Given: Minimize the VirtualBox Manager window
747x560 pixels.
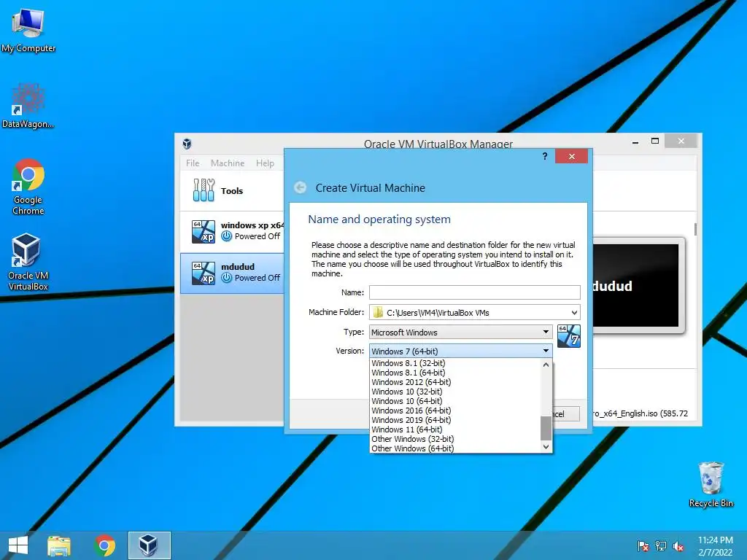Looking at the screenshot, I should point(635,142).
